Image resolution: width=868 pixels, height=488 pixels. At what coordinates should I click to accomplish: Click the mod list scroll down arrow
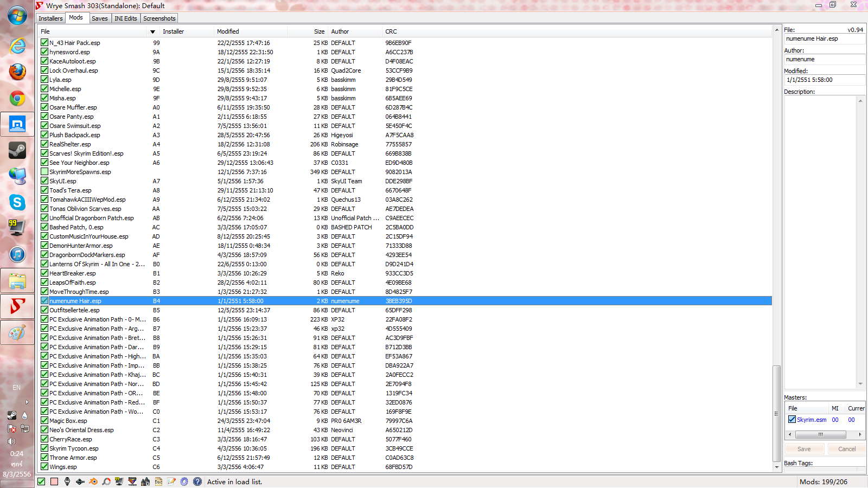(777, 467)
